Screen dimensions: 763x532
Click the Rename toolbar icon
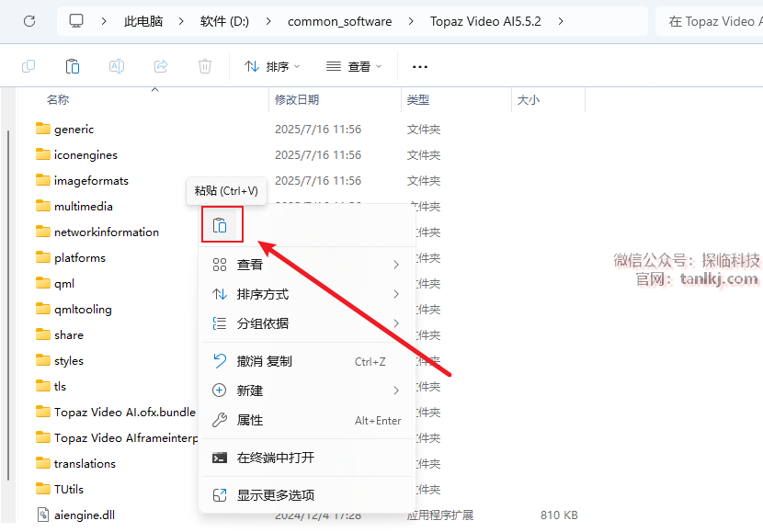(x=117, y=66)
